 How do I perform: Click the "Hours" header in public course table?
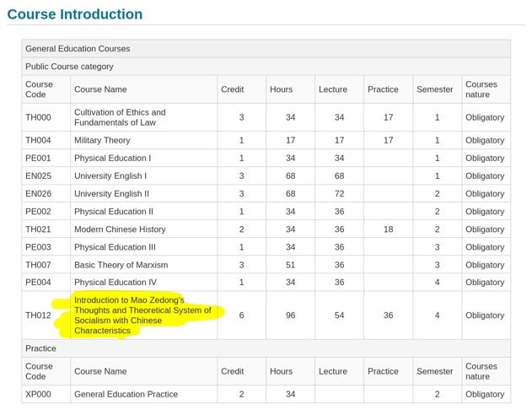pyautogui.click(x=282, y=89)
